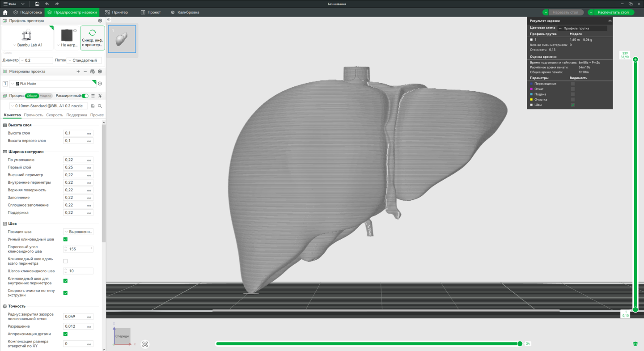
Task: Open the Проект tab
Action: [151, 13]
